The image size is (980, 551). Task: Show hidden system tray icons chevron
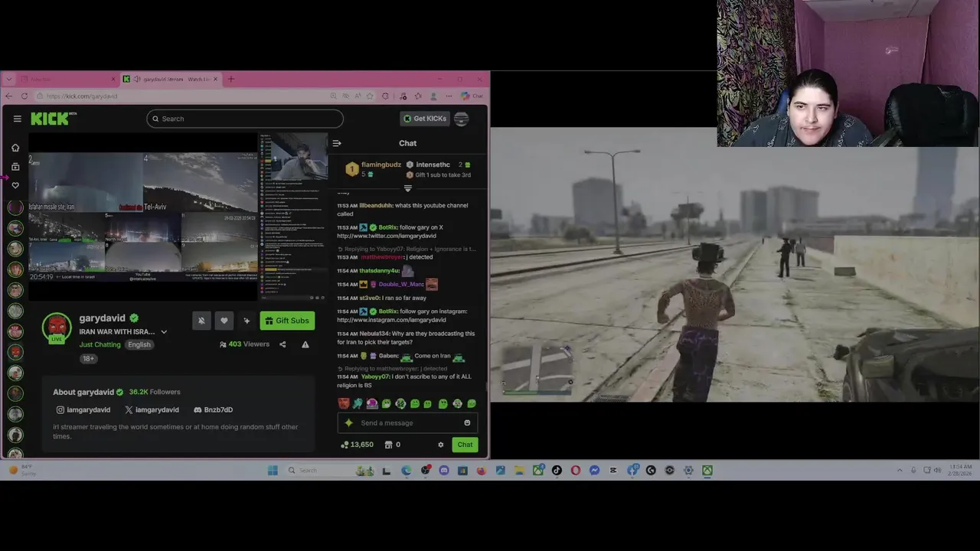point(900,471)
